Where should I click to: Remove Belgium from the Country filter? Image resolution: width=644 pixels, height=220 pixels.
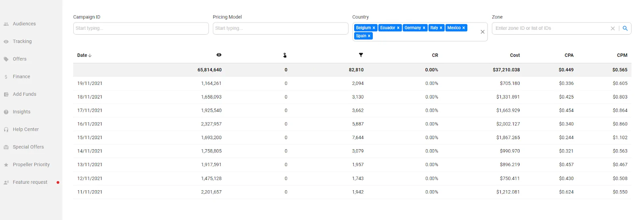(x=374, y=28)
